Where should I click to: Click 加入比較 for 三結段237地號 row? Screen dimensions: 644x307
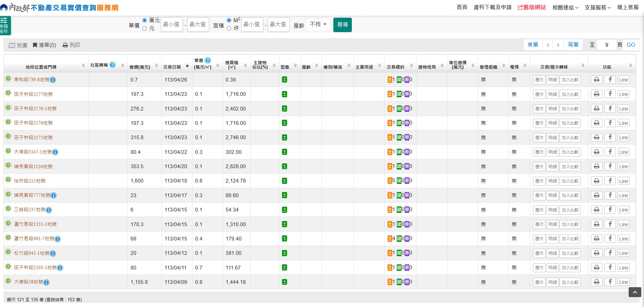point(570,210)
